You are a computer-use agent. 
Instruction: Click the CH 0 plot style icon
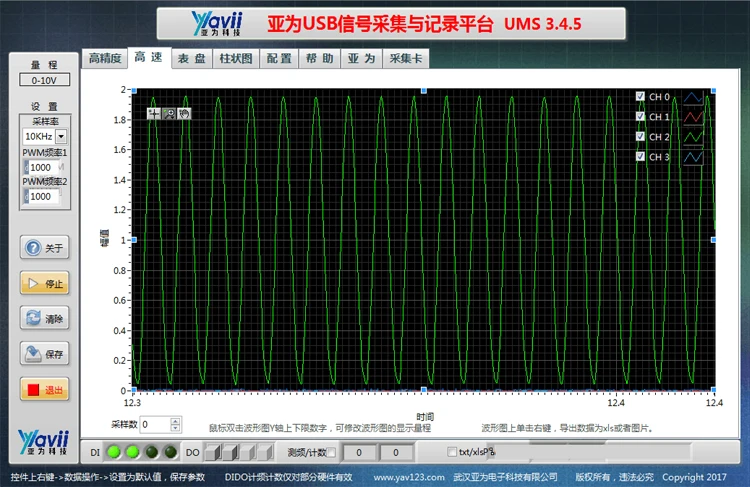pyautogui.click(x=693, y=97)
